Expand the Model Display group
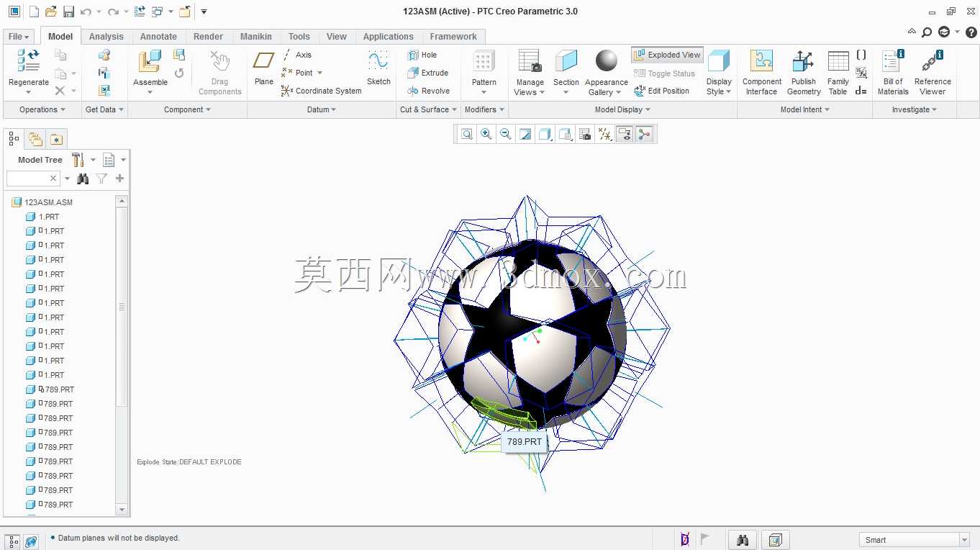This screenshot has height=550, width=980. pyautogui.click(x=622, y=109)
